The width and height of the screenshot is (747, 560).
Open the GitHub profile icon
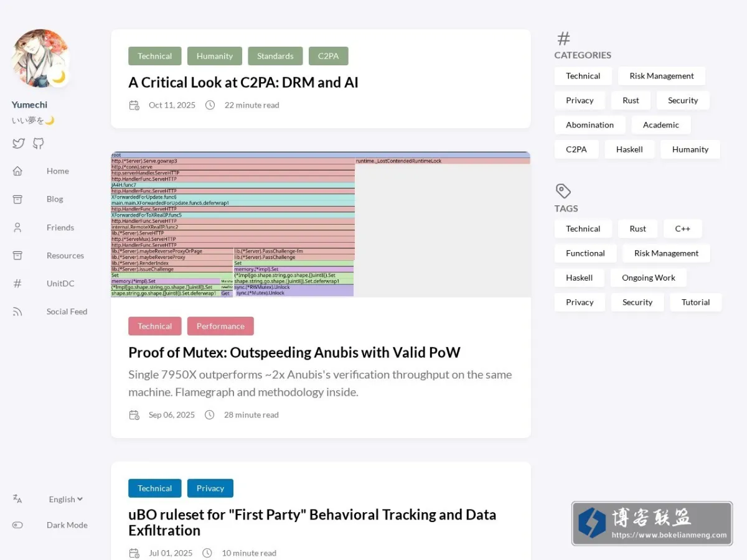tap(39, 144)
